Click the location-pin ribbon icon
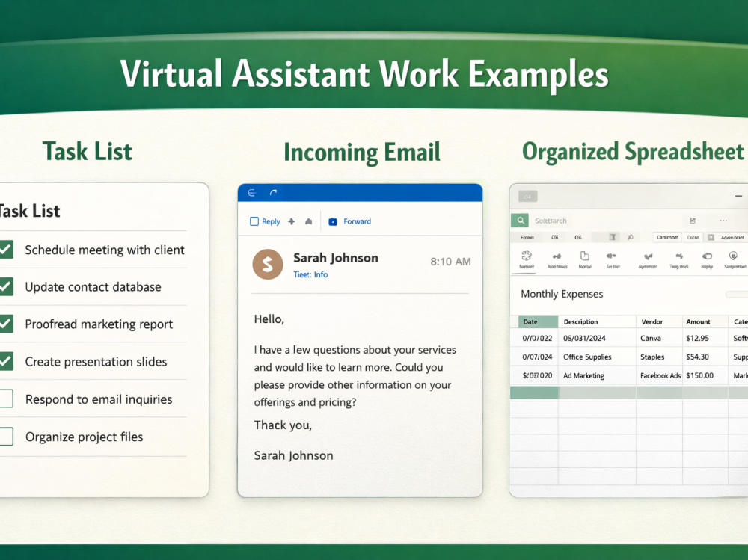 (733, 256)
